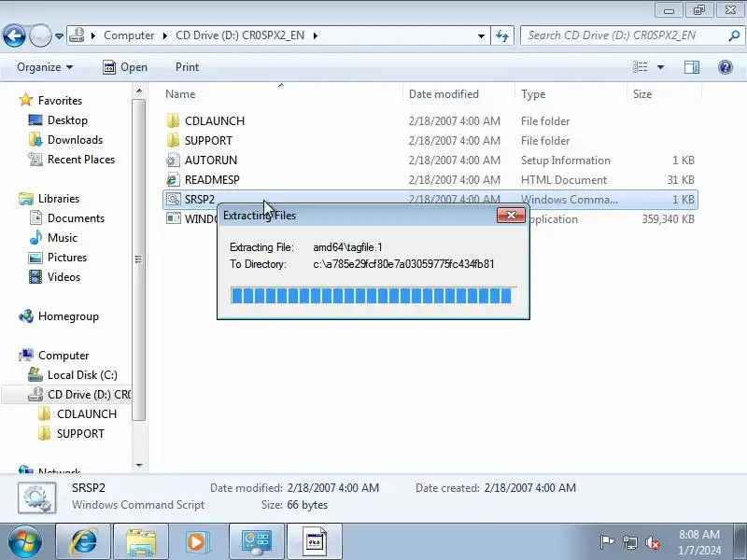Click the search magnifier icon
This screenshot has width=747, height=560.
pyautogui.click(x=734, y=35)
